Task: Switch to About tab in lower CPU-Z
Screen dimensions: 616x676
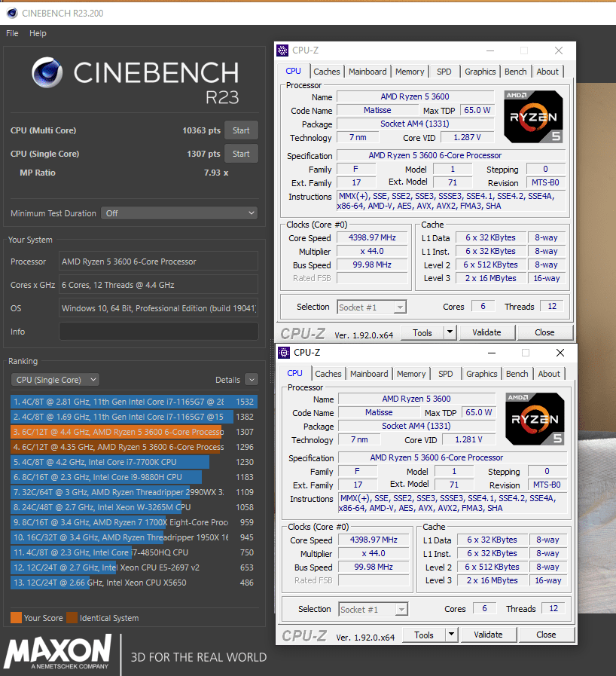Action: pos(549,374)
